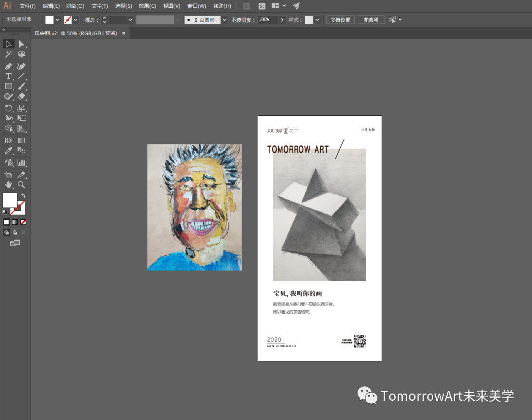The height and width of the screenshot is (420, 532).
Task: Set paint mode to Color
Action: click(6, 222)
